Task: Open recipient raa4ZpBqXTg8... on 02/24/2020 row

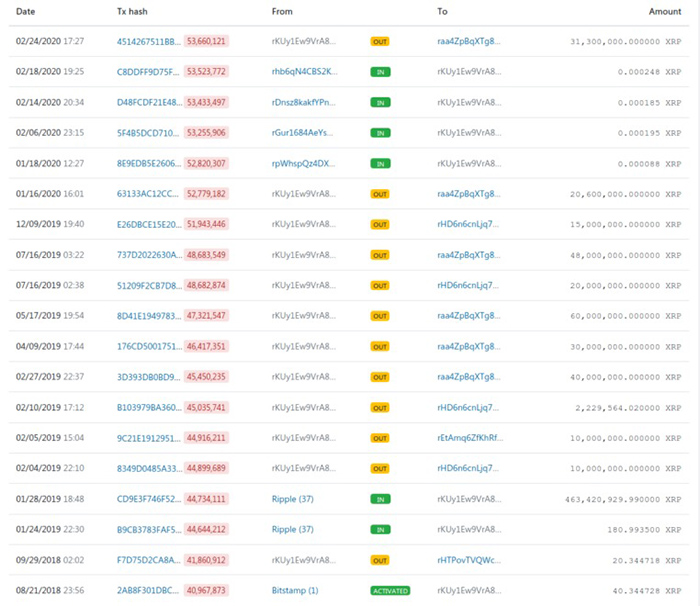Action: [469, 42]
